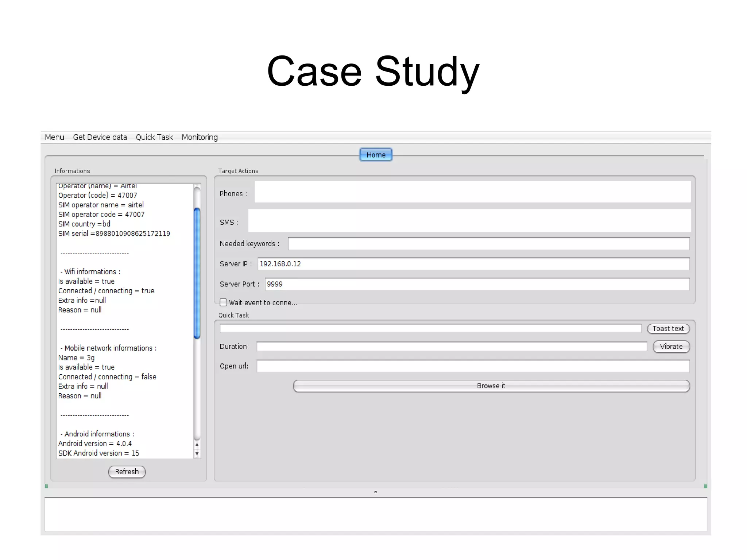Click the Toast text button
This screenshot has width=747, height=560.
(x=668, y=329)
